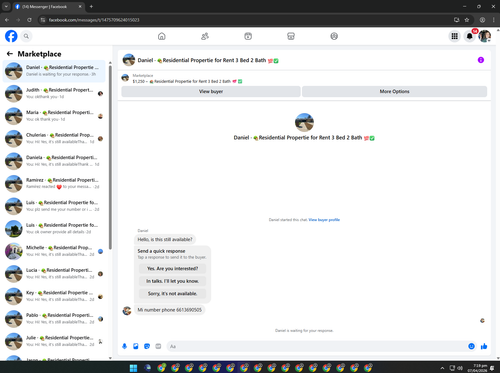Show hidden system tray icons
This screenshot has width=500, height=373.
tap(442, 368)
